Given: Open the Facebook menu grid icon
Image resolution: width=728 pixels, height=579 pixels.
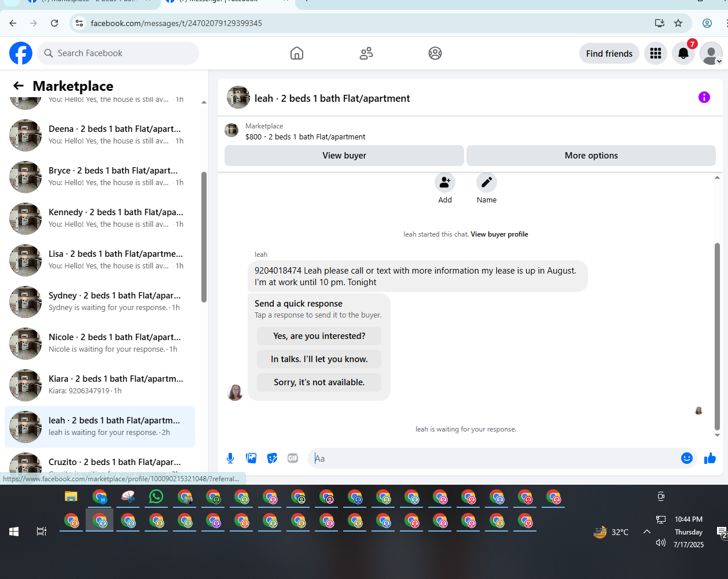Looking at the screenshot, I should coord(656,53).
